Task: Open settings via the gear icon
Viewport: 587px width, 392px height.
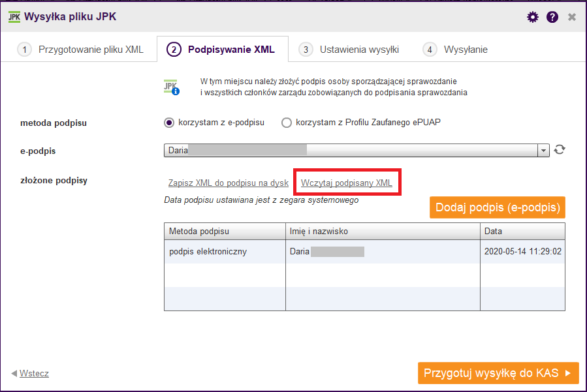Action: point(533,17)
